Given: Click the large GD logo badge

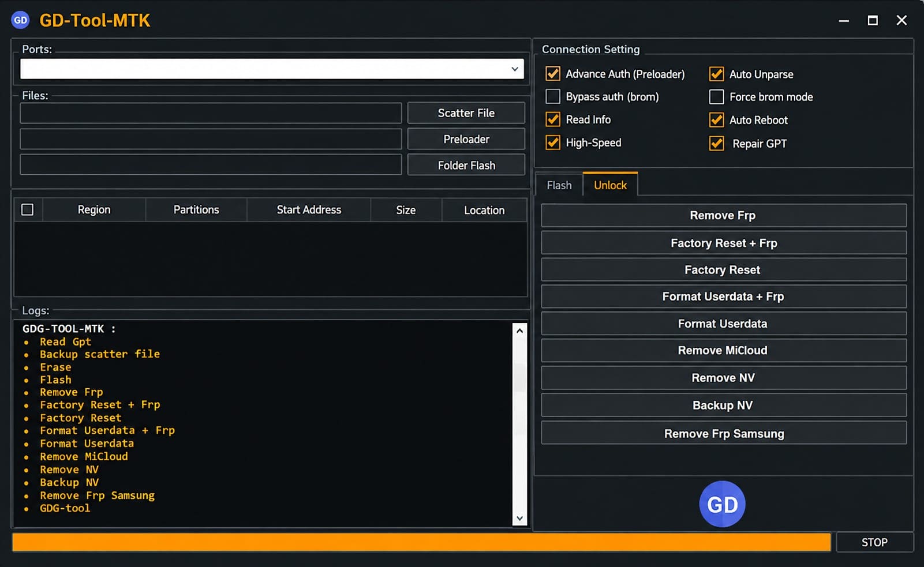Looking at the screenshot, I should tap(722, 504).
